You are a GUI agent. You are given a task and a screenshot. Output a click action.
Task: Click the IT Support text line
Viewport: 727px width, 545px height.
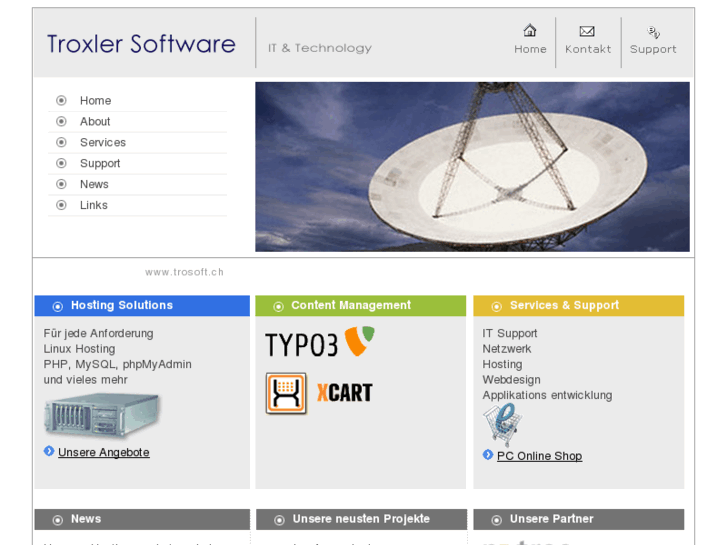[x=510, y=333]
